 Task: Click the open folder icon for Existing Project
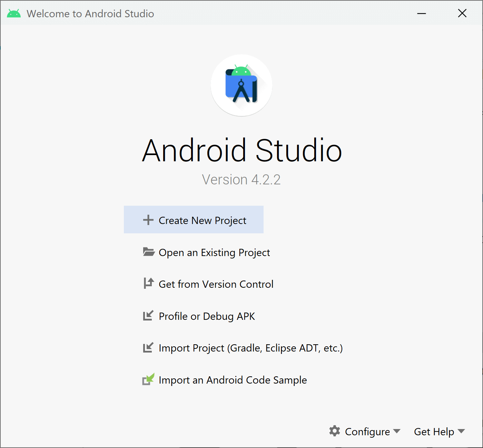[x=149, y=252]
